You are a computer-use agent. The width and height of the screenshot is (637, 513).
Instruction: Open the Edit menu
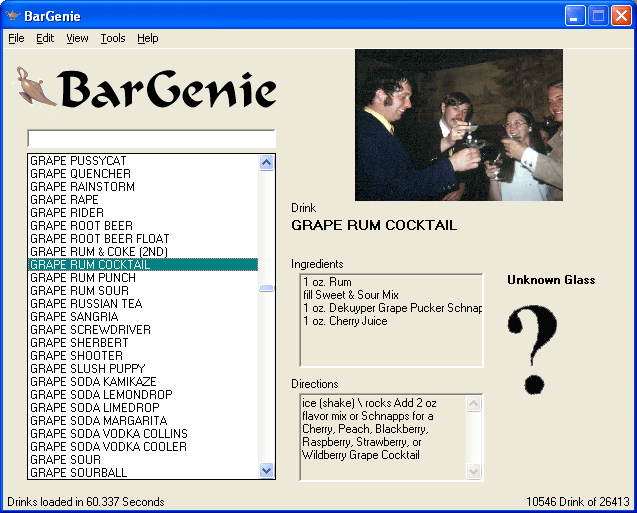coord(45,38)
